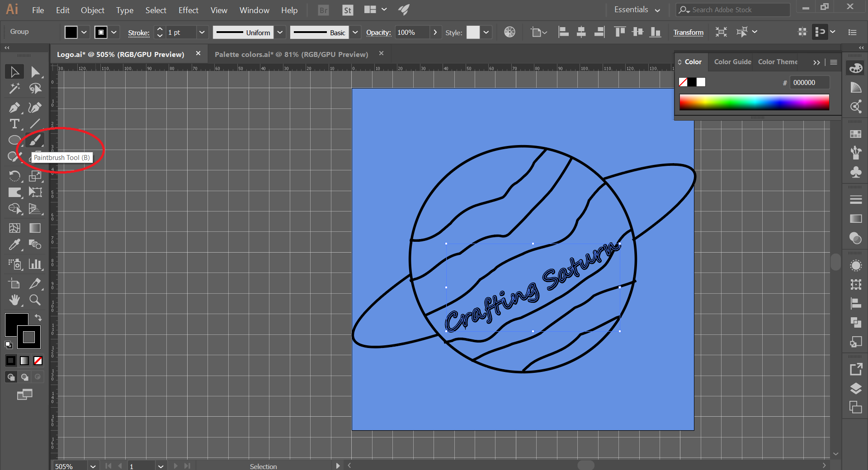Expand stroke weight dropdown
The height and width of the screenshot is (470, 868).
202,32
